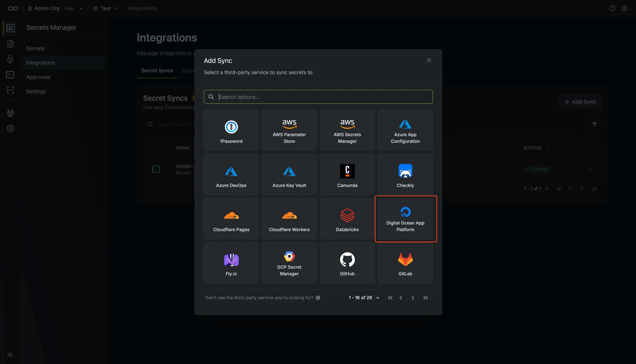The width and height of the screenshot is (636, 364).
Task: Open Secrets in the side menu
Action: tap(64, 48)
